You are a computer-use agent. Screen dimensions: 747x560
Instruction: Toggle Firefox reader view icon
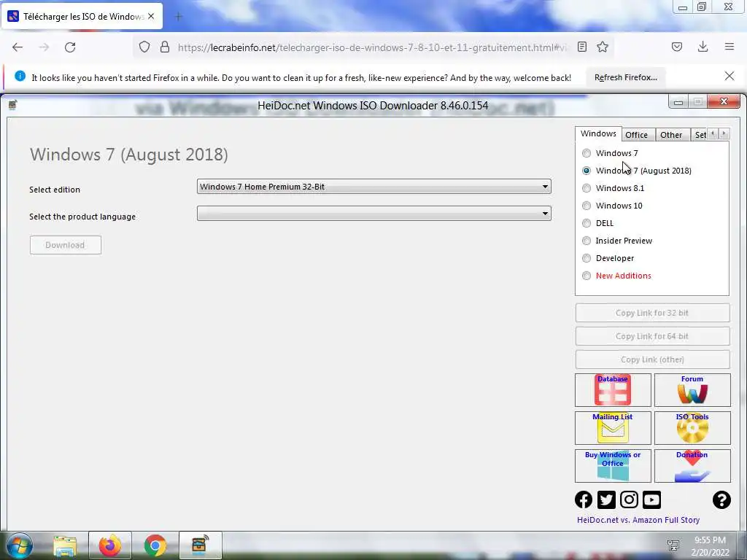[581, 47]
